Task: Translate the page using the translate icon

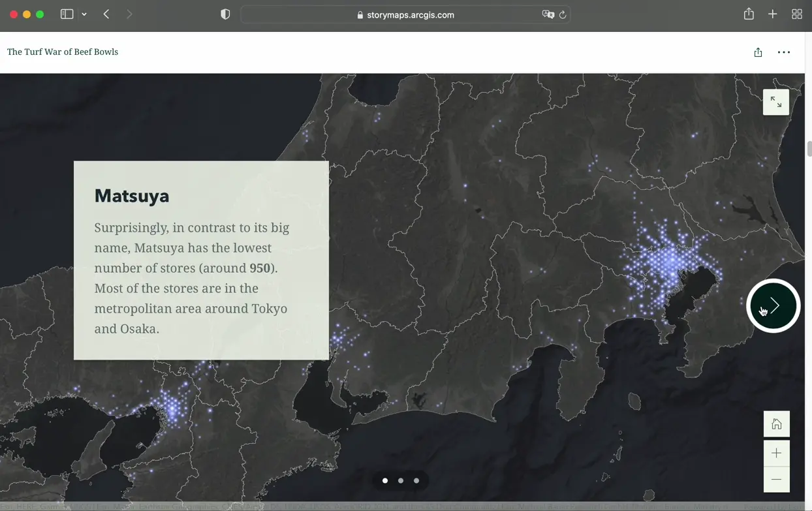Action: coord(548,14)
